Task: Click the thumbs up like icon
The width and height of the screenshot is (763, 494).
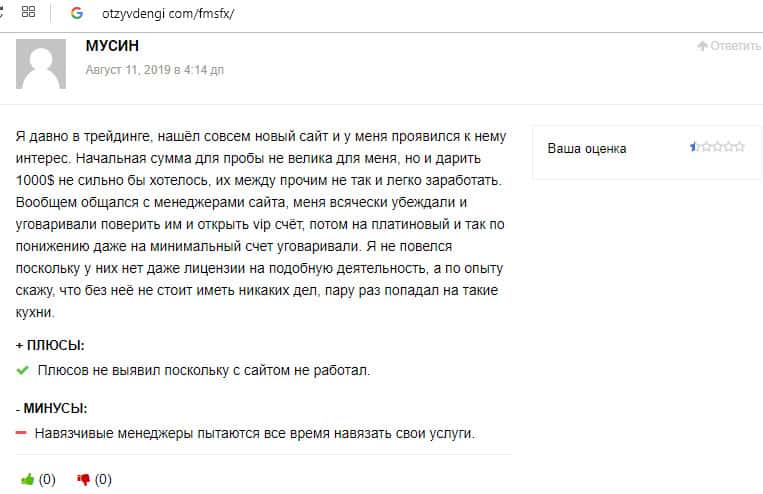Action: pyautogui.click(x=27, y=478)
